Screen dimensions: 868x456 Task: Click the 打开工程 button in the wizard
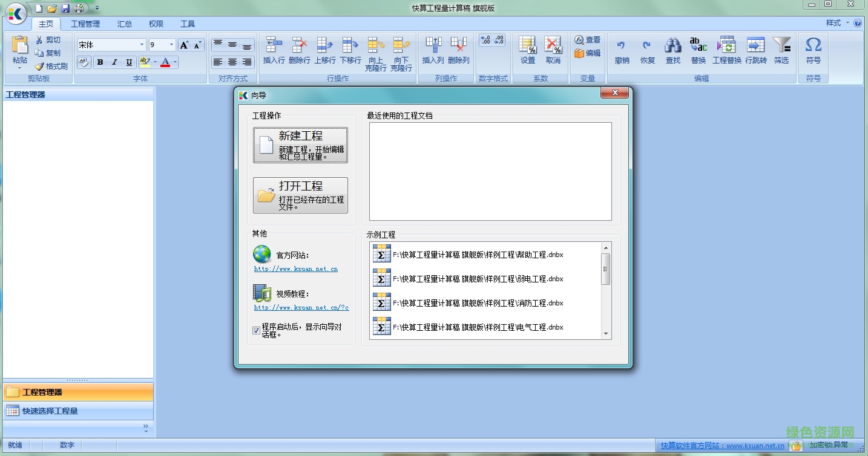[x=300, y=195]
